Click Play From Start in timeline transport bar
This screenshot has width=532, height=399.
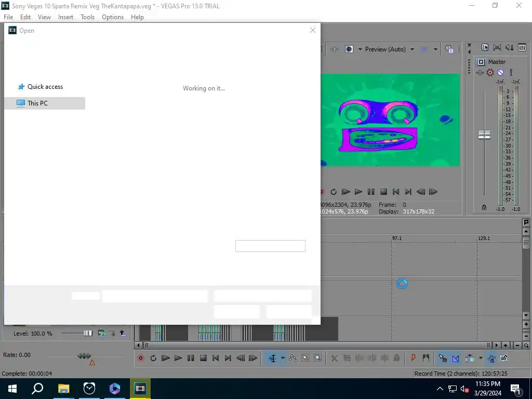pyautogui.click(x=166, y=358)
